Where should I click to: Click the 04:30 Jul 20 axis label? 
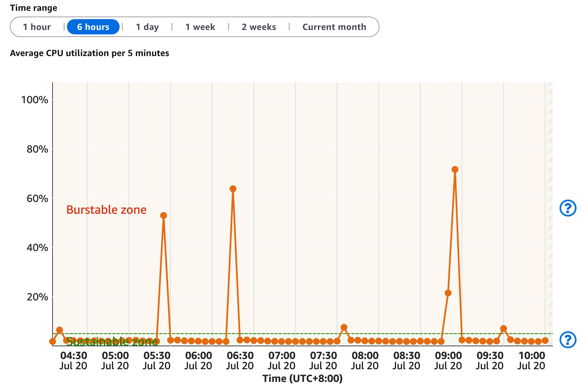pos(74,361)
